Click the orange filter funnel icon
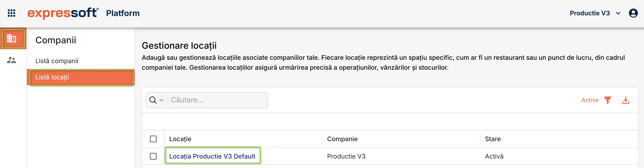The height and width of the screenshot is (168, 644). click(x=607, y=100)
